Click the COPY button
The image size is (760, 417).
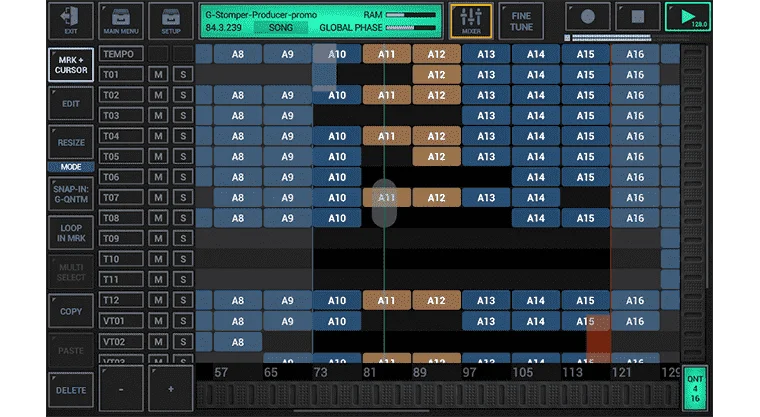pos(71,311)
